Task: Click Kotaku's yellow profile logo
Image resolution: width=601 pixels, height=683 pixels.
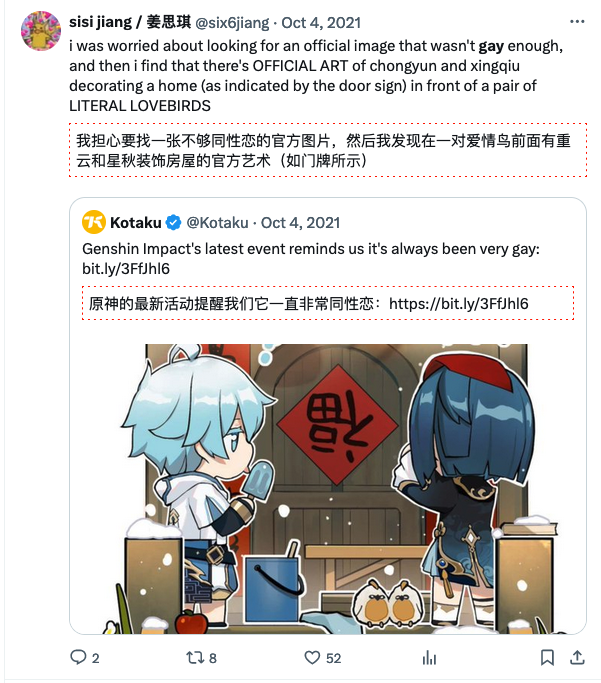Action: [94, 222]
